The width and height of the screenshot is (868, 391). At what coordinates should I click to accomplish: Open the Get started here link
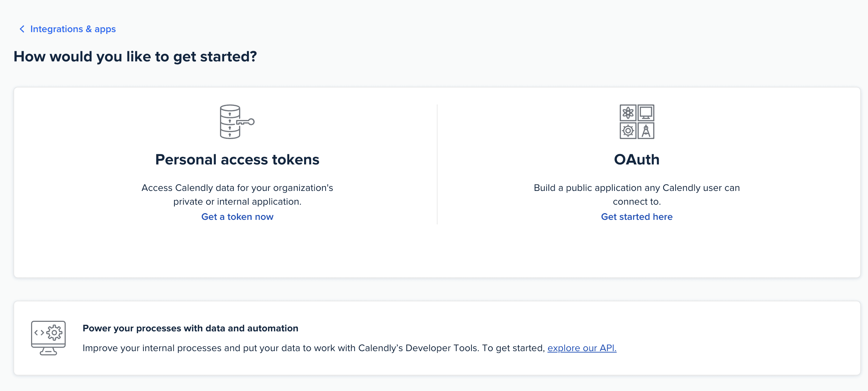point(637,217)
